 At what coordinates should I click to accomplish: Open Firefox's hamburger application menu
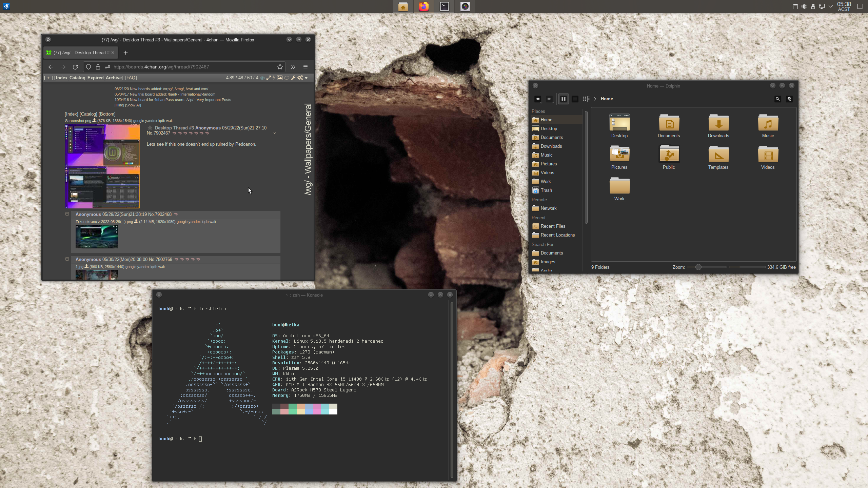point(305,67)
